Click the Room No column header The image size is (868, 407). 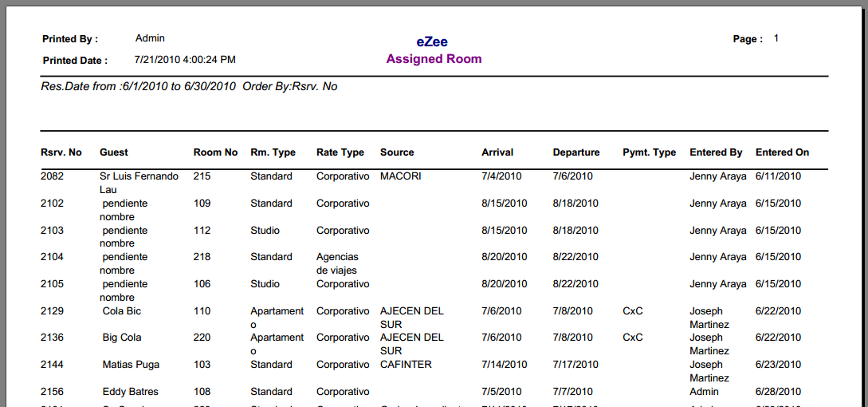tap(215, 152)
